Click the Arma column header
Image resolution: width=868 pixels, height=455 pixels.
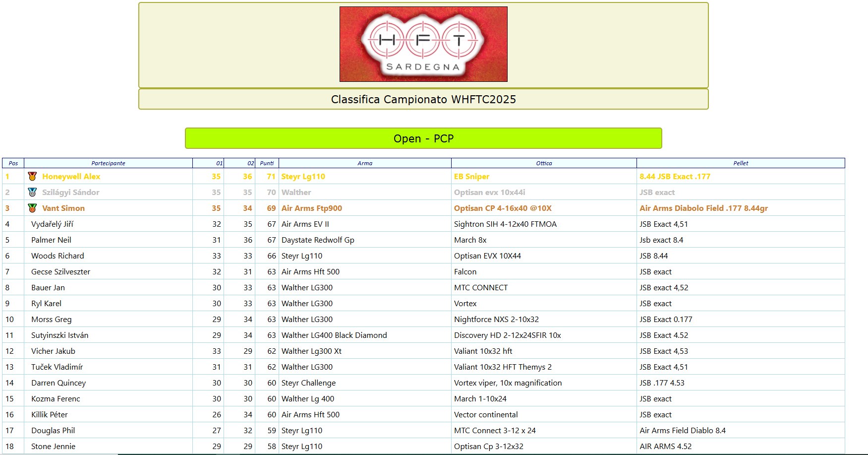click(x=365, y=163)
